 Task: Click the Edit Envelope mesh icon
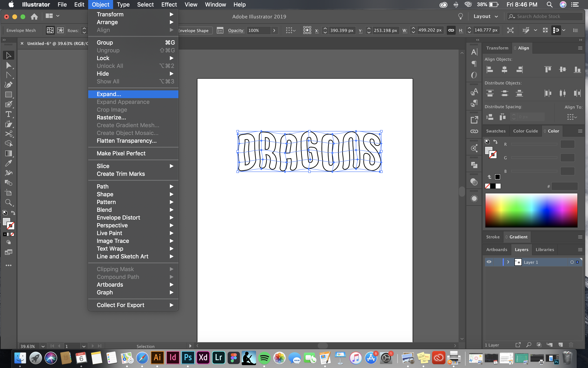point(50,30)
